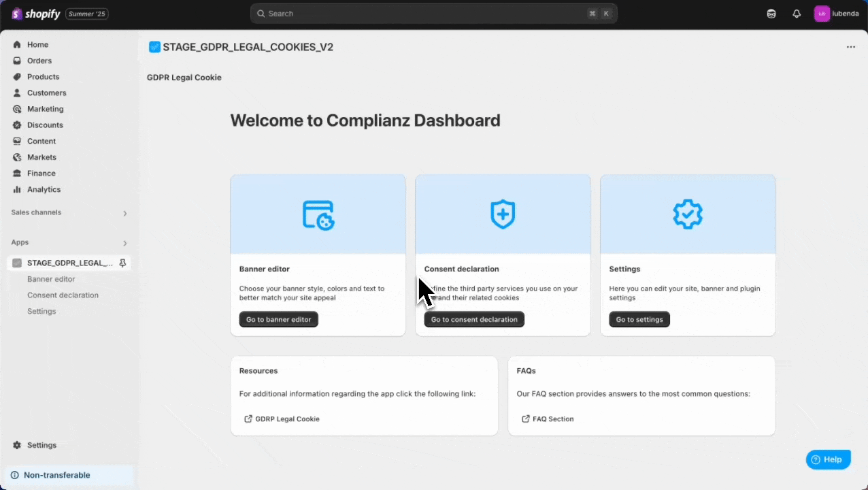Click Go to consent declaration button
Screen dimensions: 868x490
click(x=474, y=319)
